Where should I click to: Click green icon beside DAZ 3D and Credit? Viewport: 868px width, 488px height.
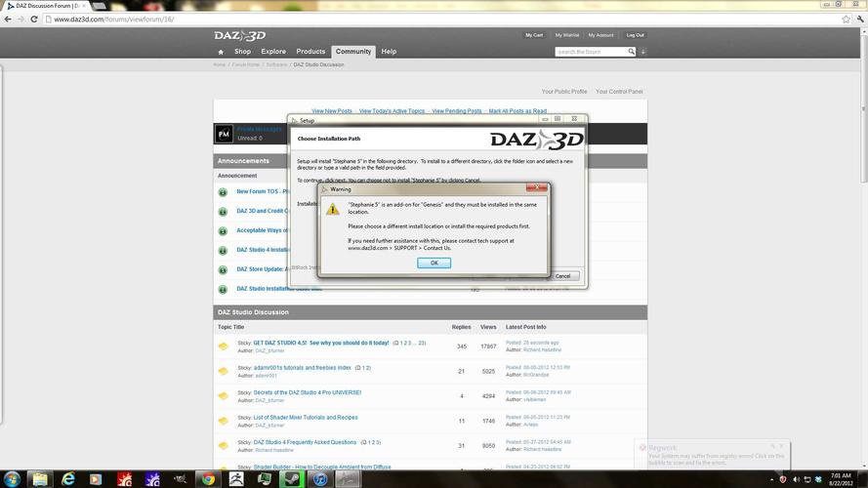(x=223, y=212)
